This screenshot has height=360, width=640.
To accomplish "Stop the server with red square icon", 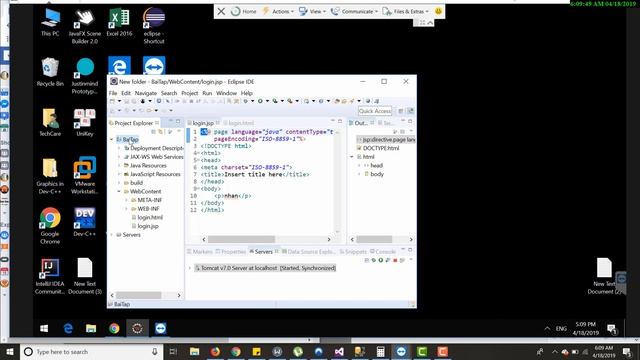I will (395, 260).
